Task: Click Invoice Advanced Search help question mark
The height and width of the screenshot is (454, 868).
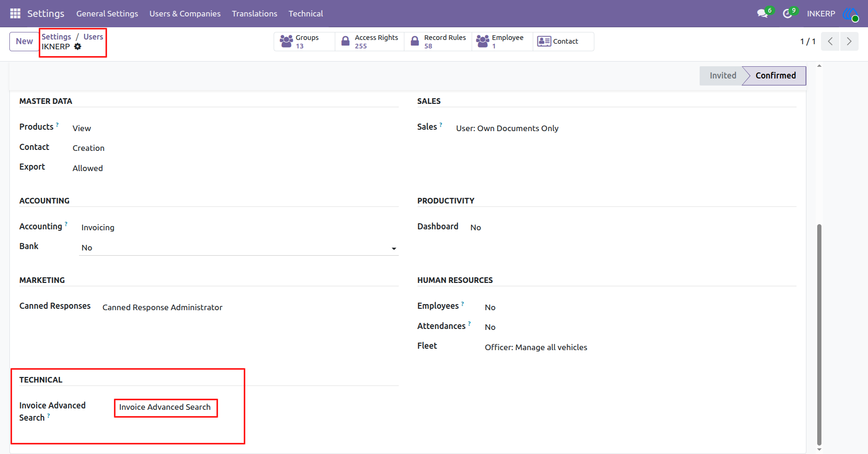Action: pos(48,415)
